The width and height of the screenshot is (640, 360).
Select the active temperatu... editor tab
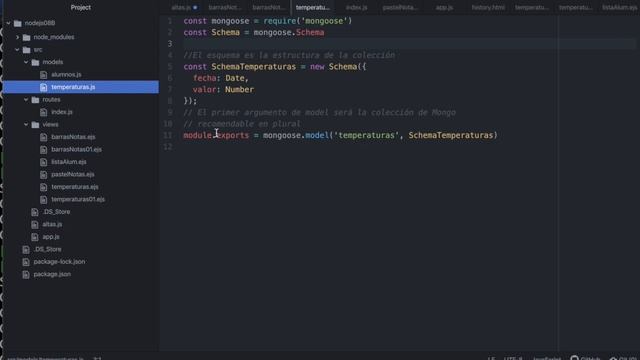click(x=313, y=7)
